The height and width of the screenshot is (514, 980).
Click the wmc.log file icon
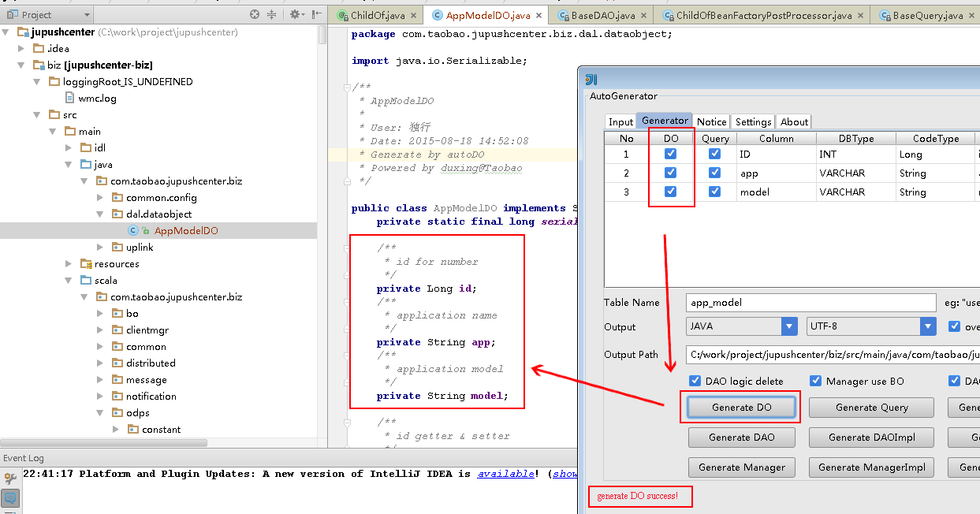coord(70,98)
